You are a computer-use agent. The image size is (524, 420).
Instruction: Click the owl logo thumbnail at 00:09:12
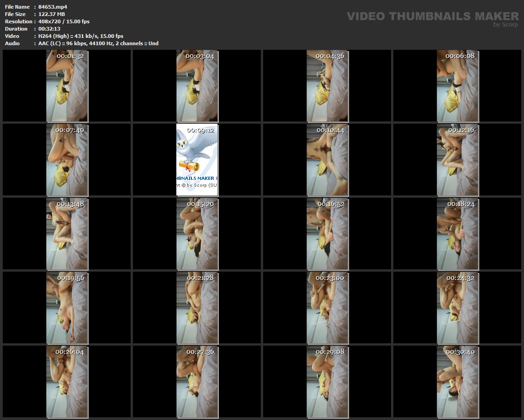click(x=197, y=160)
